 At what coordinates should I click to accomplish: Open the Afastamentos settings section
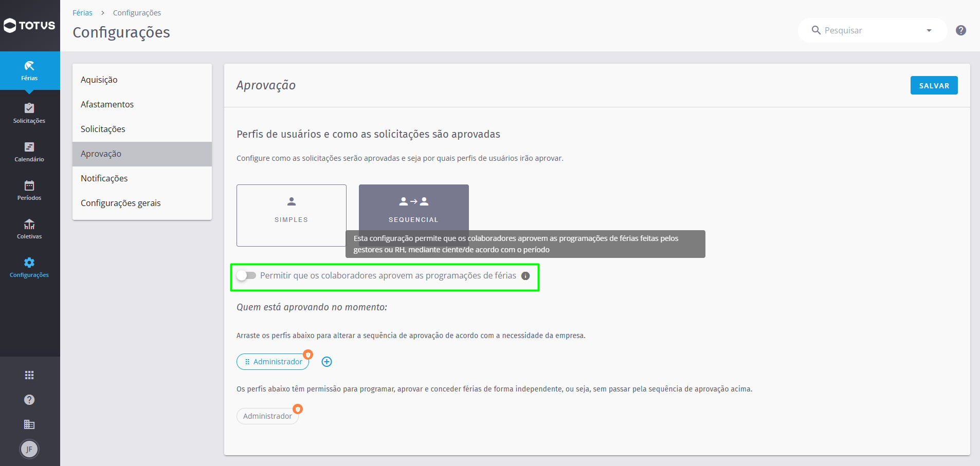(x=142, y=104)
